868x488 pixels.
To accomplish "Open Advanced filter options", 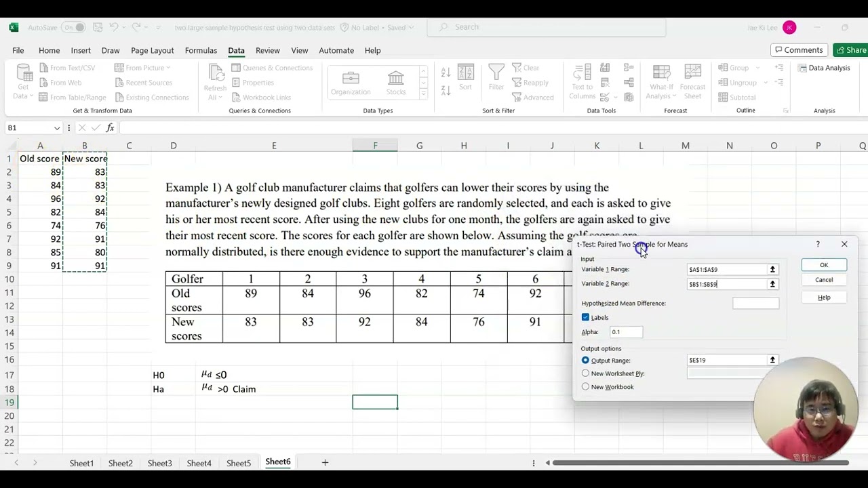I will click(x=532, y=98).
